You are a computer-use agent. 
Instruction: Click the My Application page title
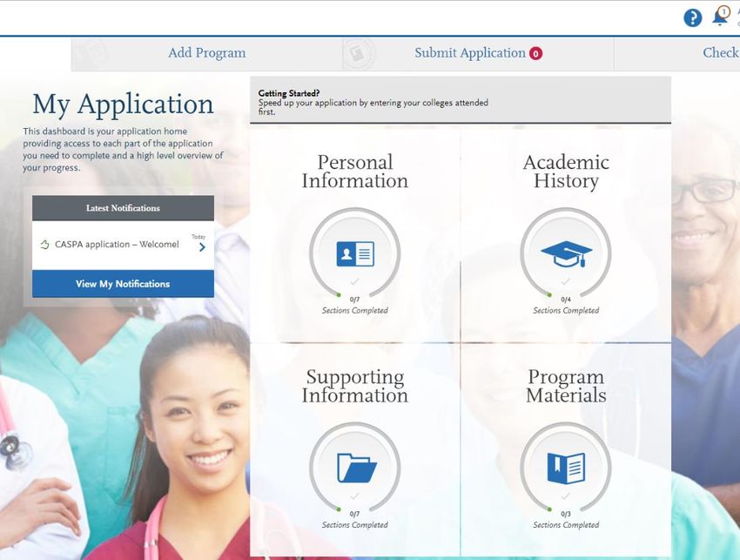pos(123,105)
